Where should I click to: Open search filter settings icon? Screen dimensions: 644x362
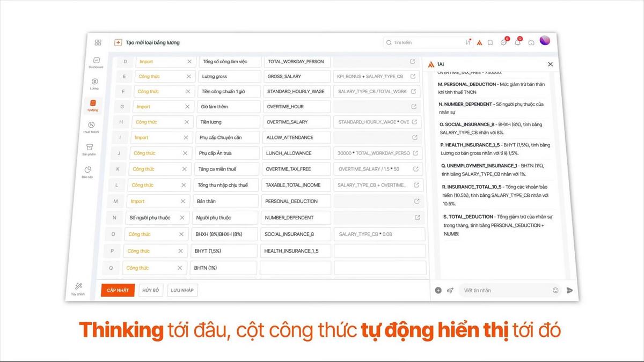[468, 42]
